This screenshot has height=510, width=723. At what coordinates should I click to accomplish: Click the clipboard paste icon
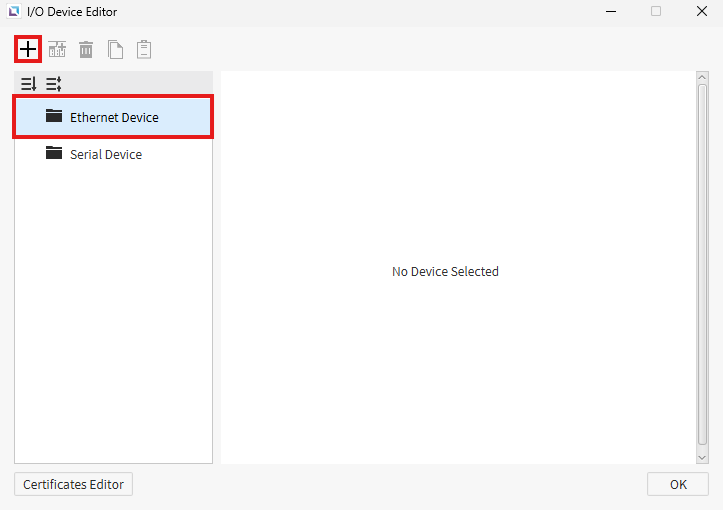coord(144,49)
